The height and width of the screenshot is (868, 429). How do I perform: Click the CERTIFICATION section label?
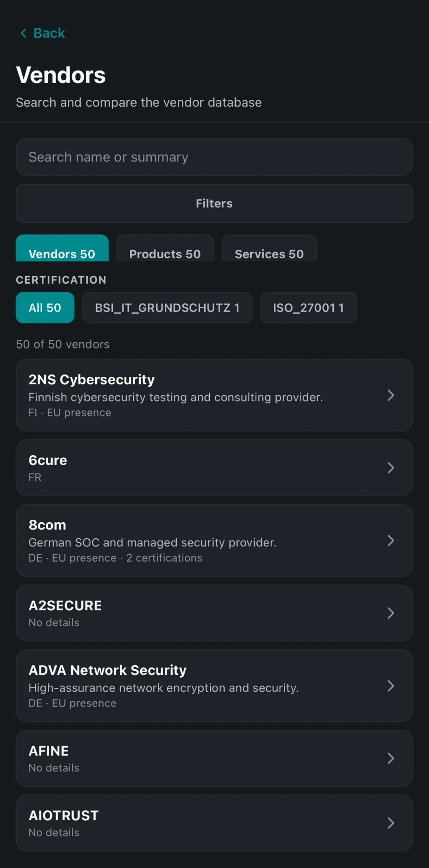(61, 280)
